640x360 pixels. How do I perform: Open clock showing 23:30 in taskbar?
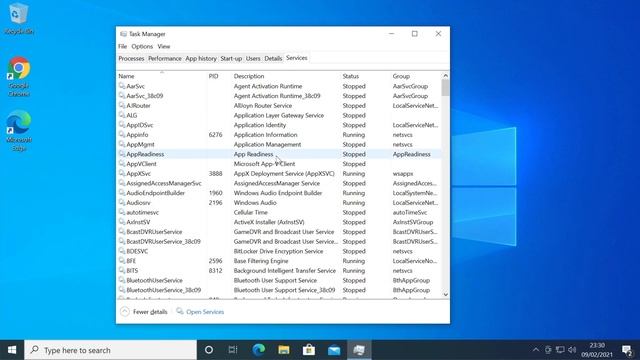pos(597,350)
